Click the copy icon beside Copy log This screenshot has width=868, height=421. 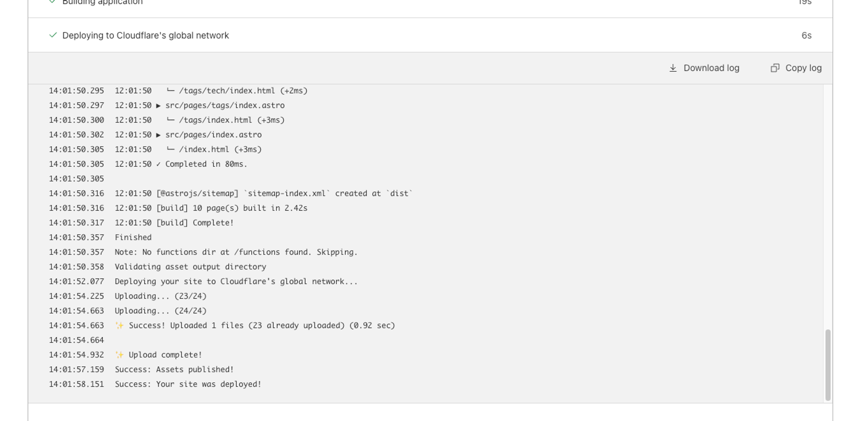(775, 68)
